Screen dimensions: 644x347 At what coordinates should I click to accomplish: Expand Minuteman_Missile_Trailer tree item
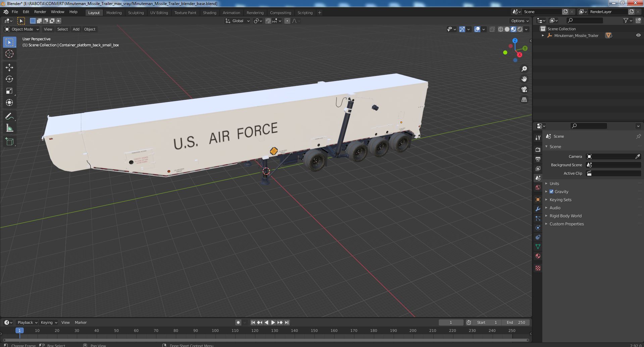[543, 35]
